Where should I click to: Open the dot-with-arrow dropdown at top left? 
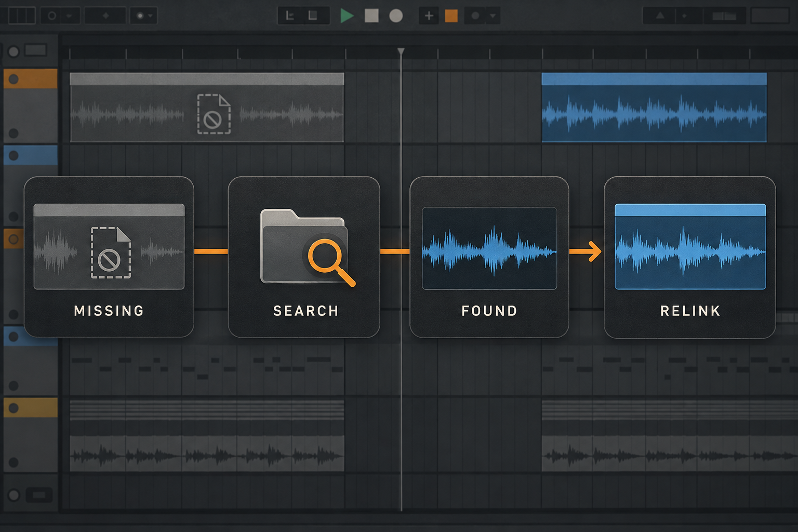click(144, 16)
